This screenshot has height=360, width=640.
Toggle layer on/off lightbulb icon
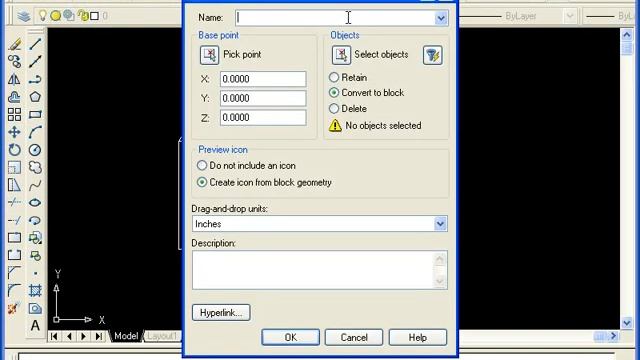pos(42,16)
